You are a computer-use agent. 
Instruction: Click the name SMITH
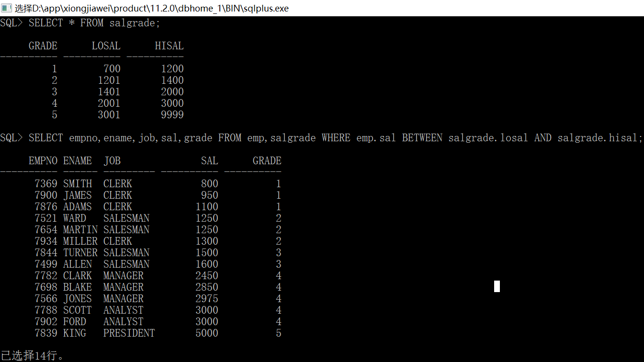[77, 184]
